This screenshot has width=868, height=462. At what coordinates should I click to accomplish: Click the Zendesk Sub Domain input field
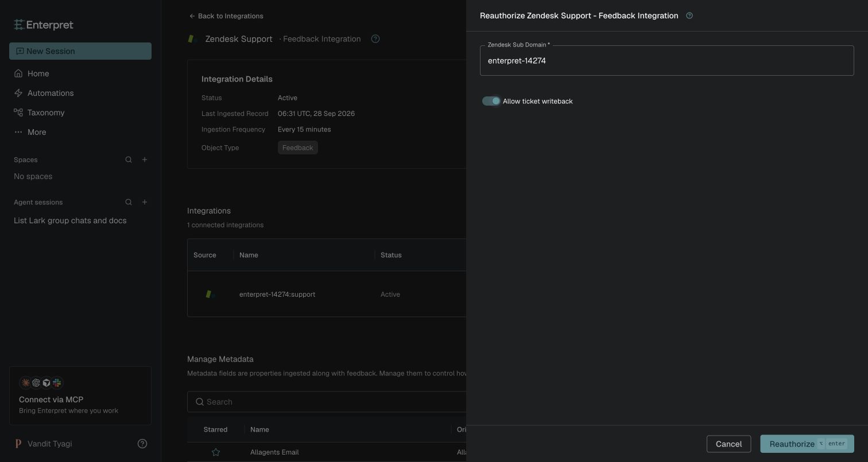click(x=667, y=60)
